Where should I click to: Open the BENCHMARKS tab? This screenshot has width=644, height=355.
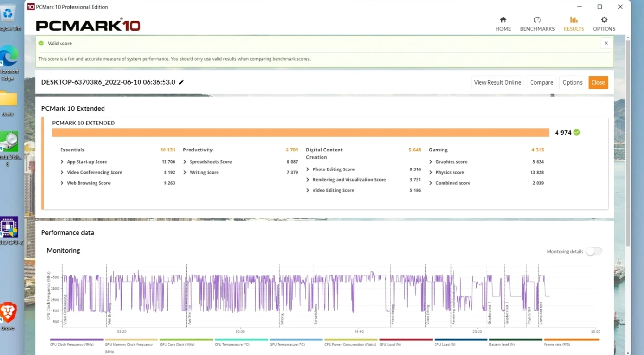tap(537, 24)
